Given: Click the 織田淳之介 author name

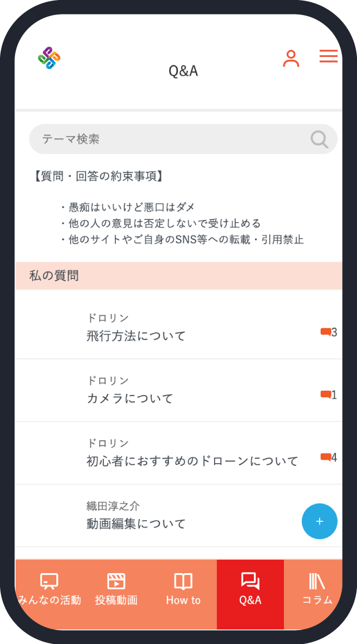Looking at the screenshot, I should click(x=113, y=506).
